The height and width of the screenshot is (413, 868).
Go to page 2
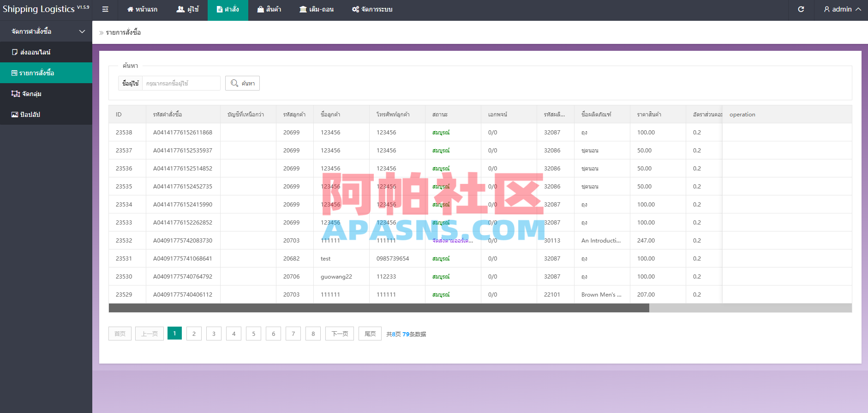194,334
